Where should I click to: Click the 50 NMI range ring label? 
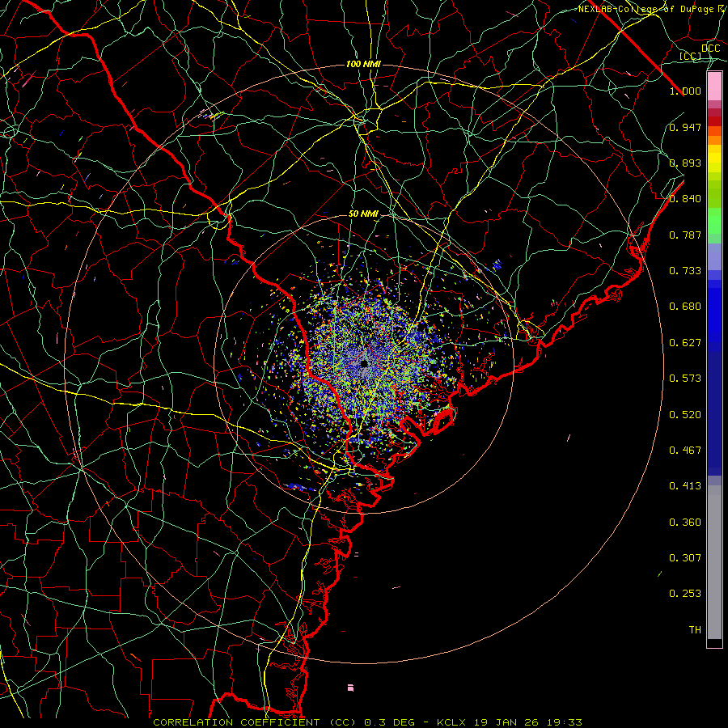coord(363,214)
